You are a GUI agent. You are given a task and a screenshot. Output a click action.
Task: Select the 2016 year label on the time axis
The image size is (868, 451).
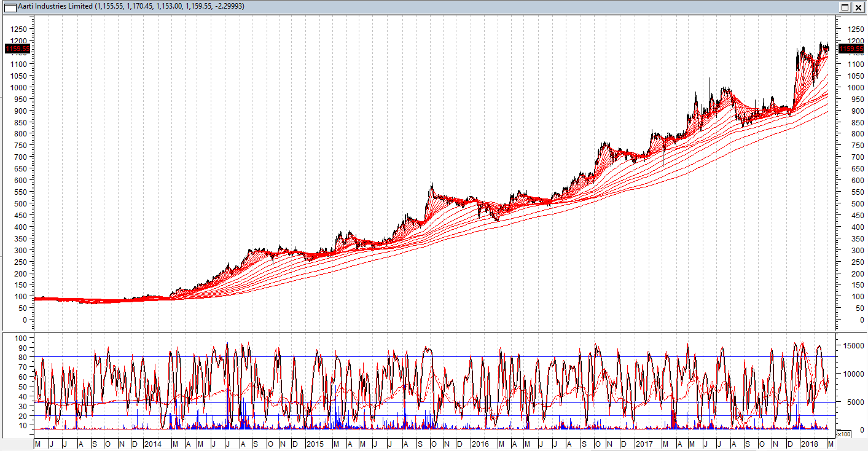pyautogui.click(x=479, y=444)
